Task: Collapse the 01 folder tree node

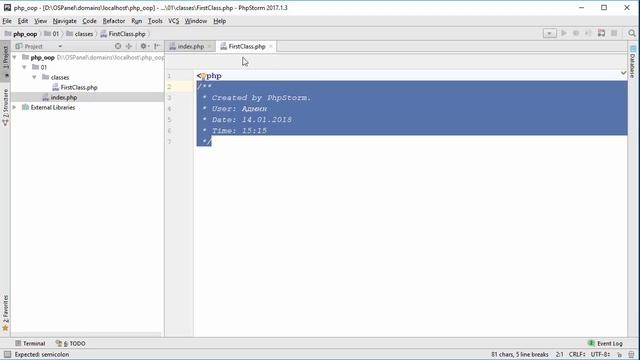Action: [24, 67]
